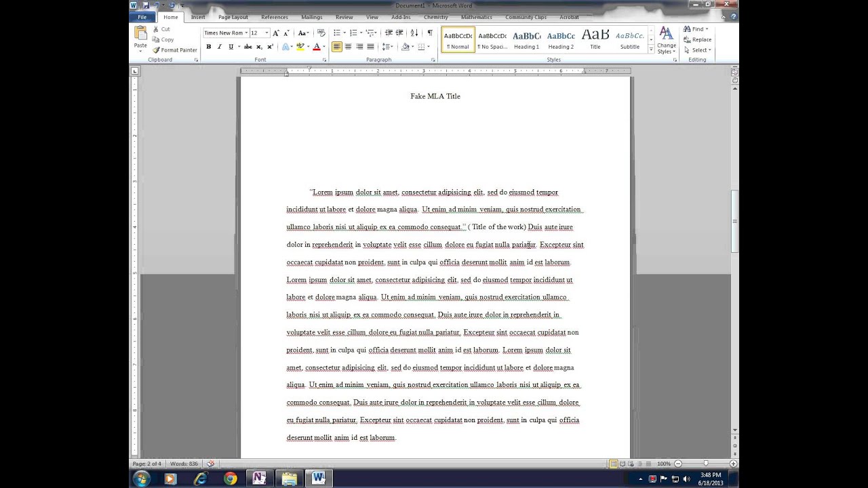
Task: Open Google Chrome from the taskbar
Action: [x=231, y=479]
